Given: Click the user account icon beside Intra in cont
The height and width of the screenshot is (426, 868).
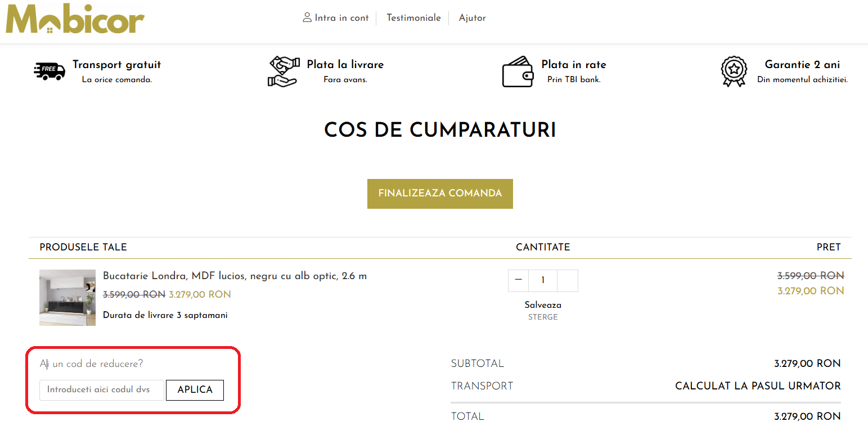Looking at the screenshot, I should pyautogui.click(x=307, y=17).
